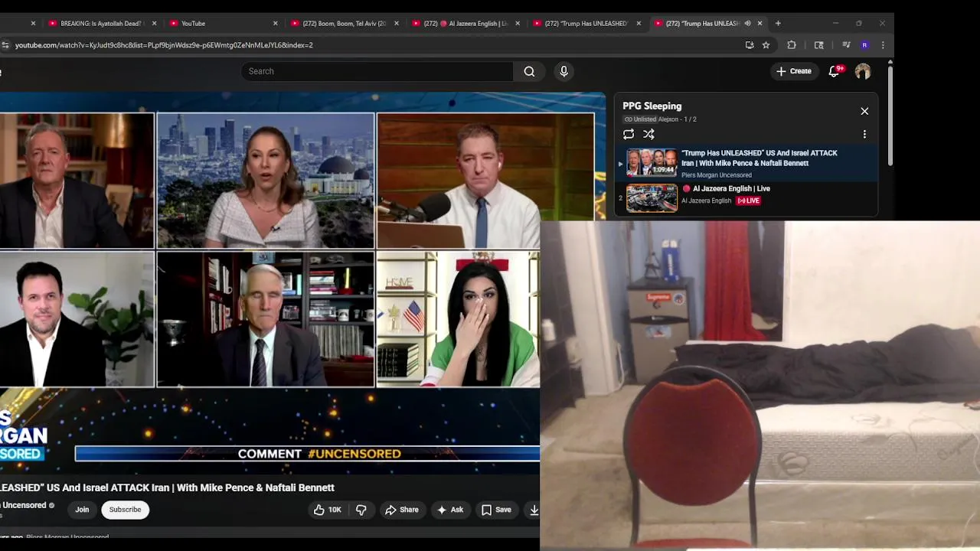Focus the YouTube Search input field
Image resolution: width=980 pixels, height=551 pixels.
[377, 71]
